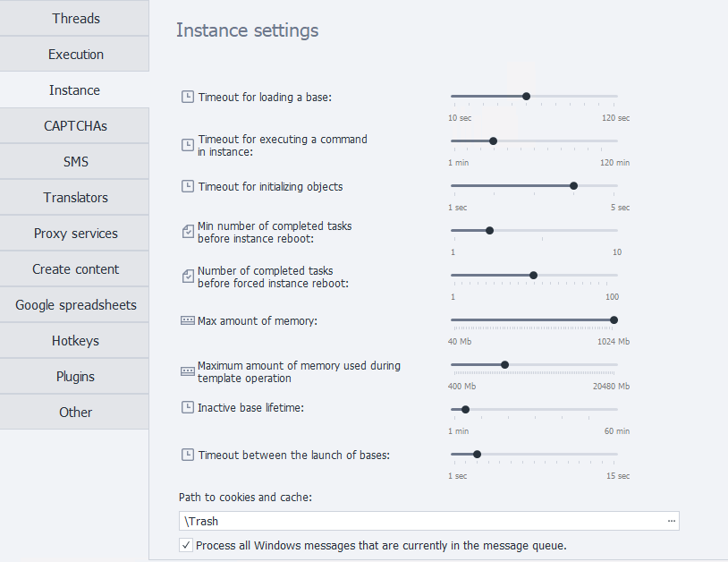
Task: Open the Plugins settings tab
Action: (x=75, y=377)
